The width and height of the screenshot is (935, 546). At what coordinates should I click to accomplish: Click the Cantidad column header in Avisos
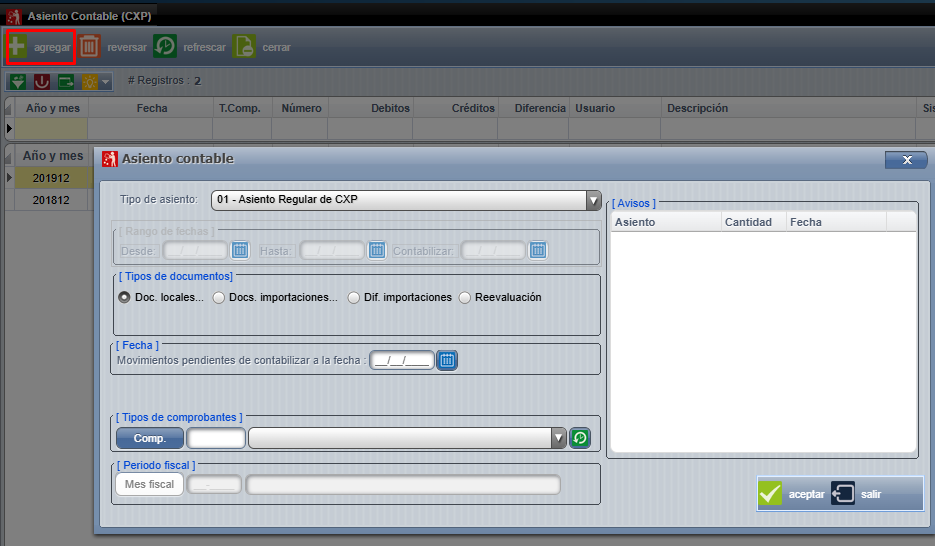[754, 222]
